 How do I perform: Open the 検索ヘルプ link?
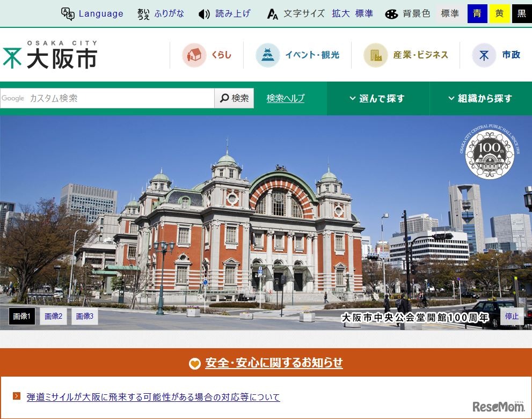pyautogui.click(x=285, y=98)
